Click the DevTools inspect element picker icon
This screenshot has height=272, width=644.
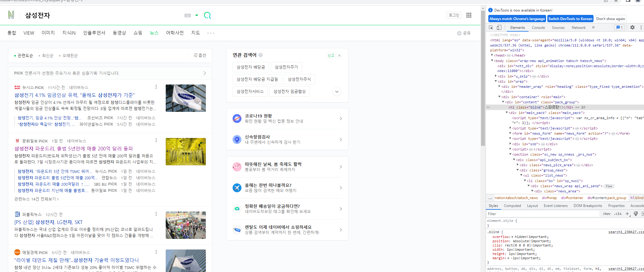491,27
